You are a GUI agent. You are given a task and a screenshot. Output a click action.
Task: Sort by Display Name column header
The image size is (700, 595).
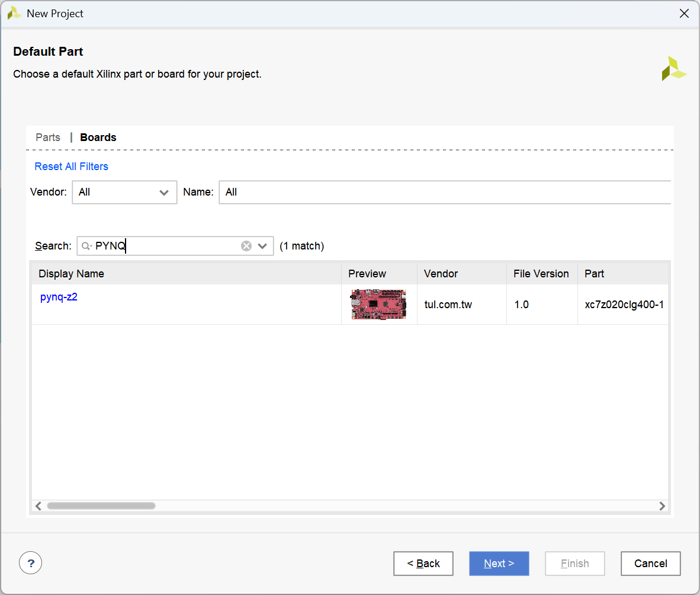pyautogui.click(x=187, y=273)
